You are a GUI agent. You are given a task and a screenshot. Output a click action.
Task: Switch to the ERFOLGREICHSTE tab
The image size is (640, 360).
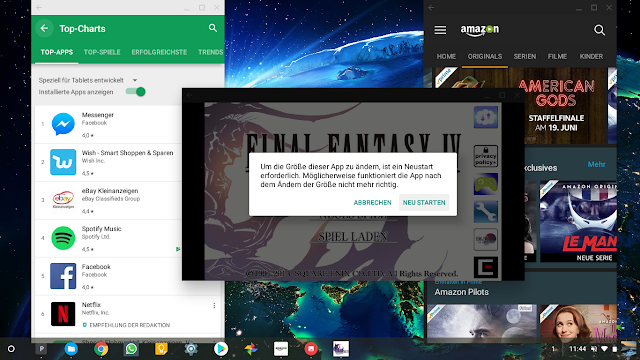click(x=159, y=52)
